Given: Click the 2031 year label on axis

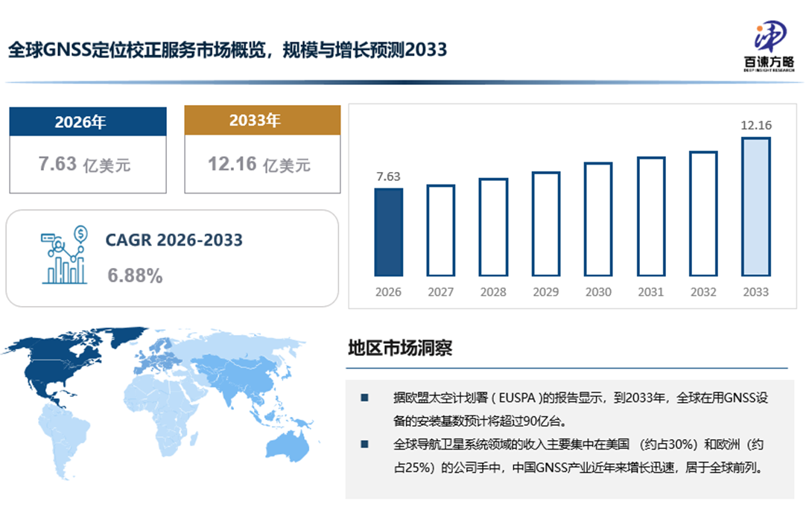Looking at the screenshot, I should 650,292.
